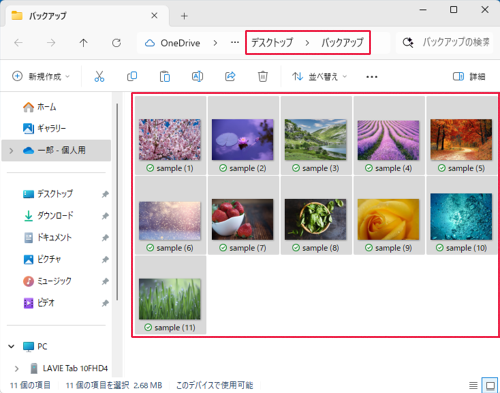
Task: Click the Share icon
Action: coord(230,77)
